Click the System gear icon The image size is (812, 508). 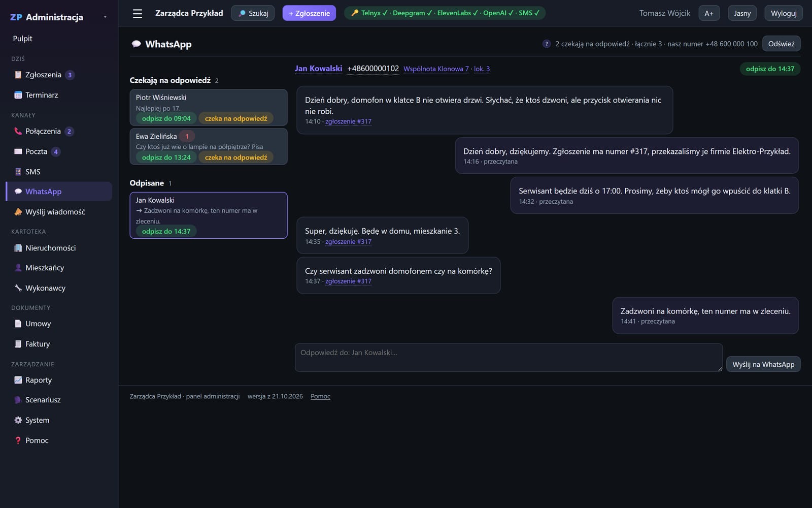click(x=18, y=420)
